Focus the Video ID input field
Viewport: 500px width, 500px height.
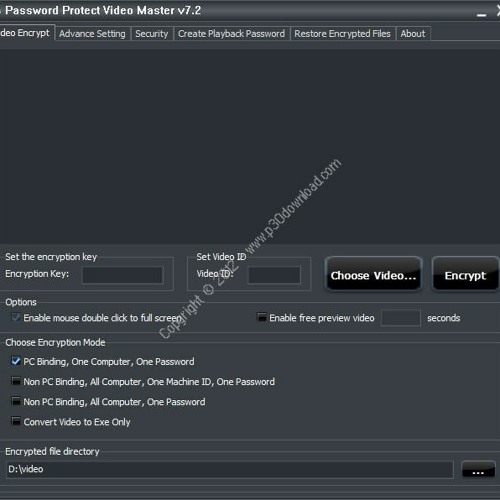274,275
